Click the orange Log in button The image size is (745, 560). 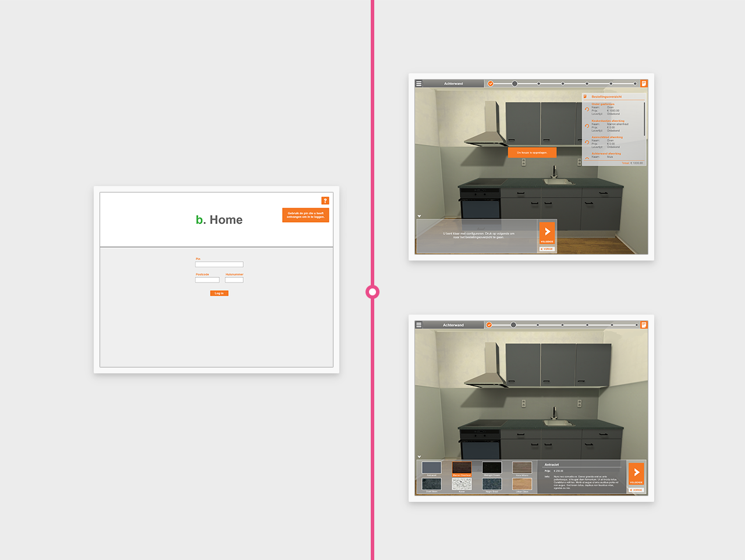pyautogui.click(x=219, y=293)
